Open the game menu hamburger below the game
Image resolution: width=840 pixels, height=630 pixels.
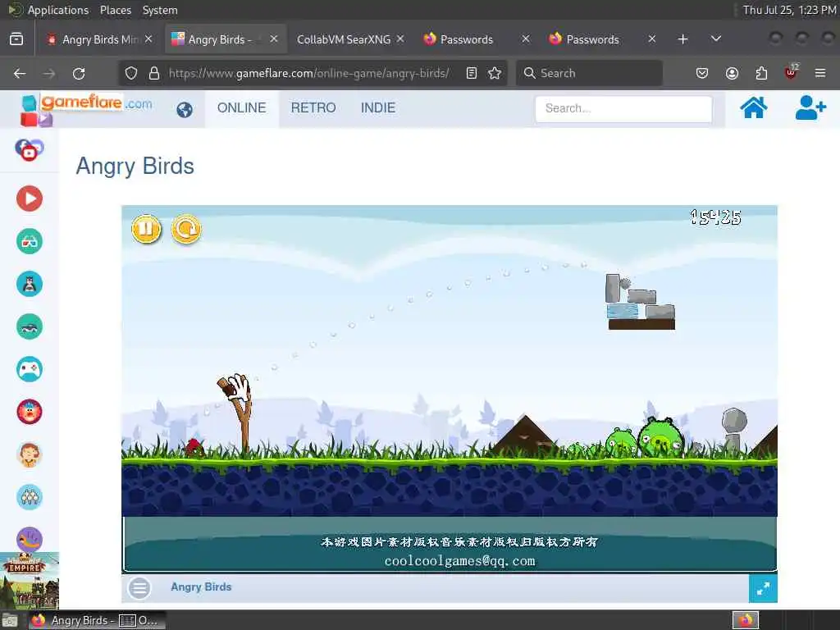click(139, 588)
